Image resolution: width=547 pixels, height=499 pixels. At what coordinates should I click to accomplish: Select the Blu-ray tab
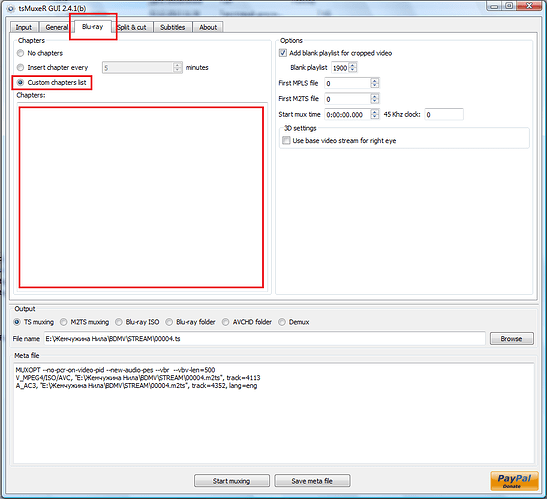pos(92,27)
